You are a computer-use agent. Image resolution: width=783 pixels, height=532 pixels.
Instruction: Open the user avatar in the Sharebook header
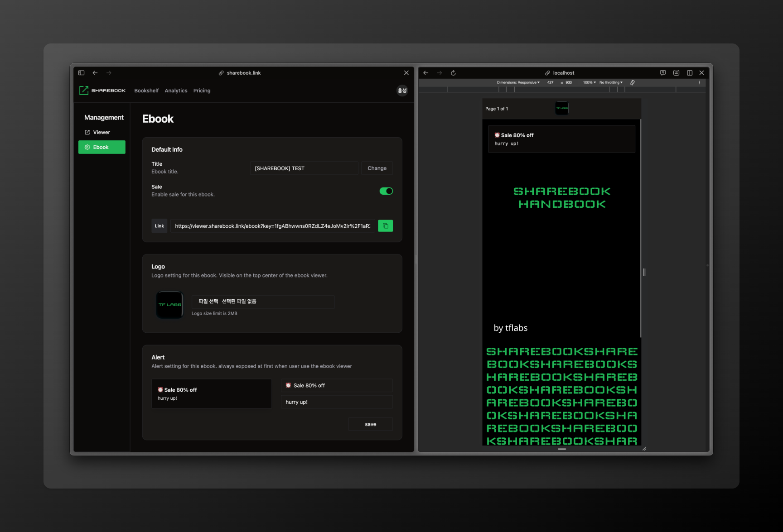tap(402, 91)
